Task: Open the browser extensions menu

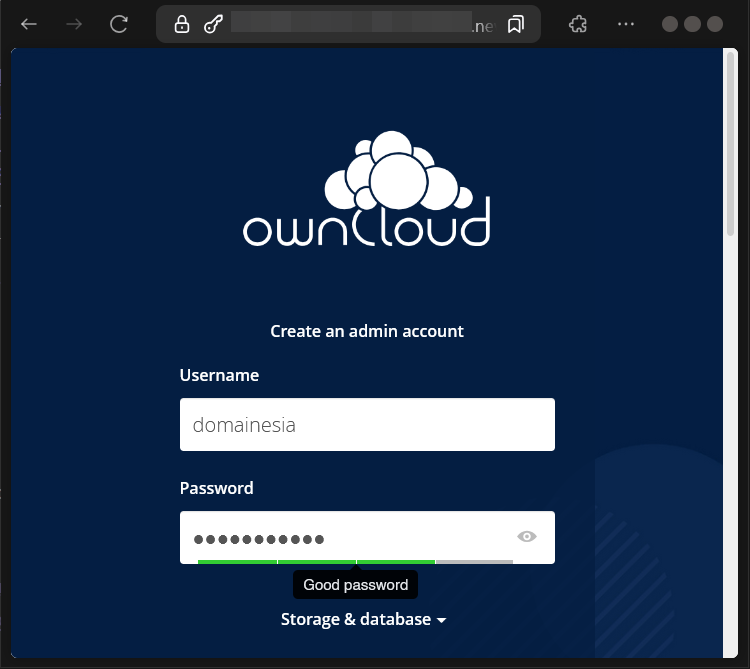Action: [578, 24]
